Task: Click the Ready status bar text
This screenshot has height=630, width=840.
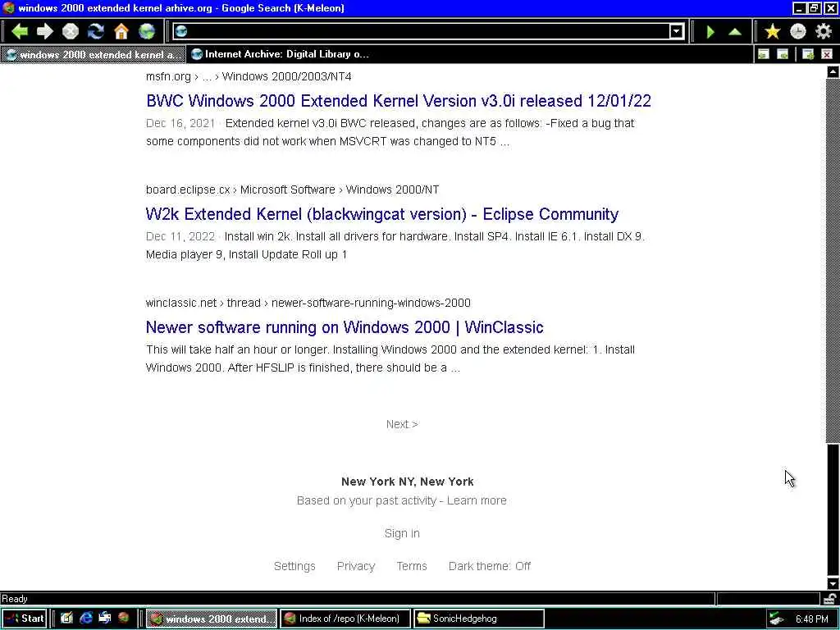Action: (x=15, y=598)
